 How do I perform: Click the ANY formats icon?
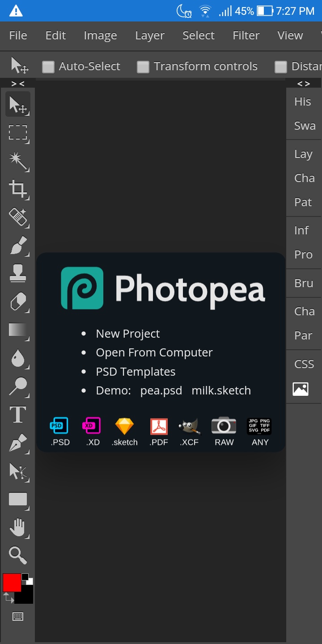point(260,432)
